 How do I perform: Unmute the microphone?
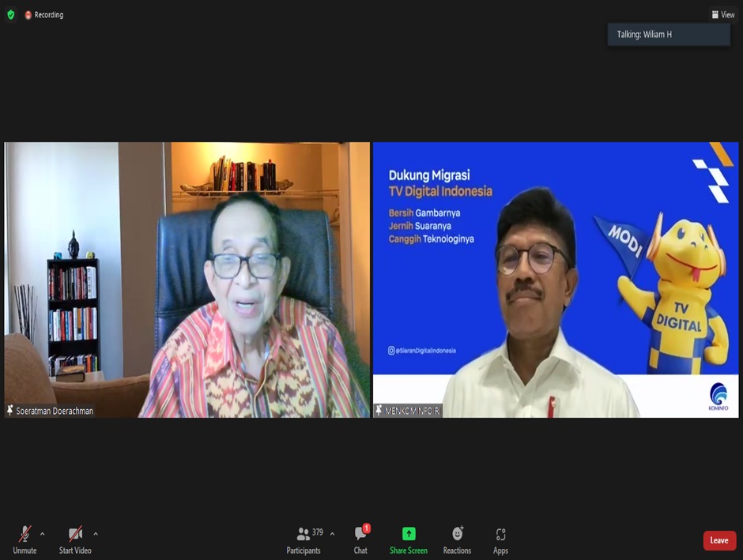(25, 539)
